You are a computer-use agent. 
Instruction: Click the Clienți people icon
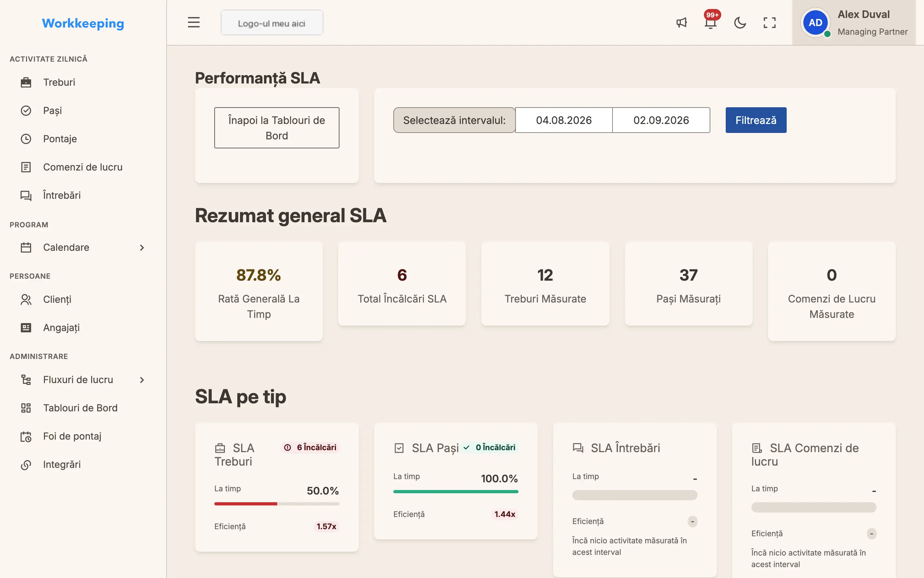pyautogui.click(x=26, y=299)
